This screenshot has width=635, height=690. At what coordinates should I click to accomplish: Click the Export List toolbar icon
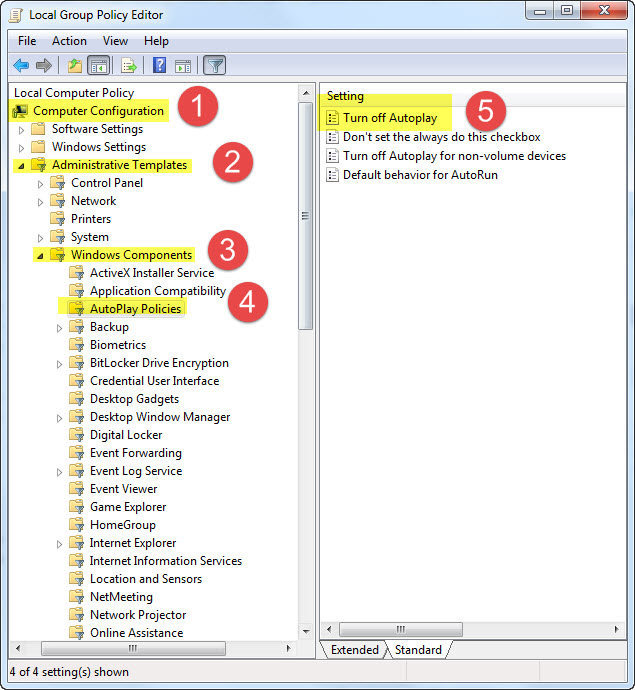click(128, 66)
